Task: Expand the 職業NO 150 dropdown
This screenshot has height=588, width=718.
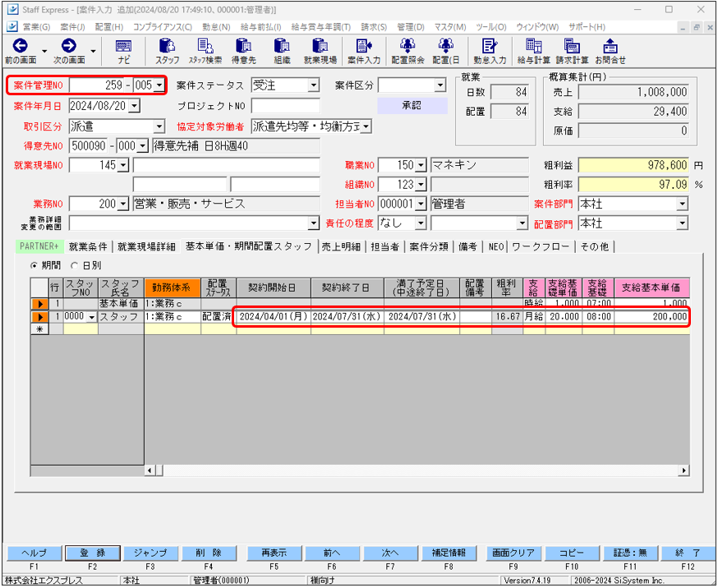Action: pyautogui.click(x=421, y=165)
